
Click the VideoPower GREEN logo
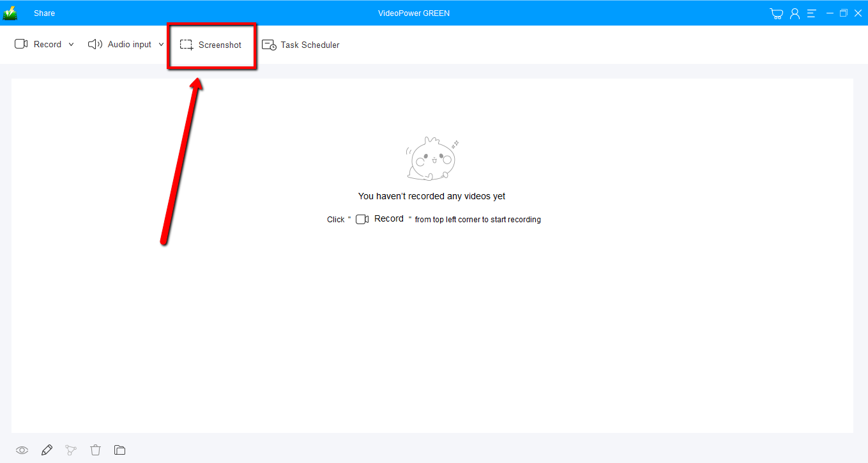(x=10, y=12)
